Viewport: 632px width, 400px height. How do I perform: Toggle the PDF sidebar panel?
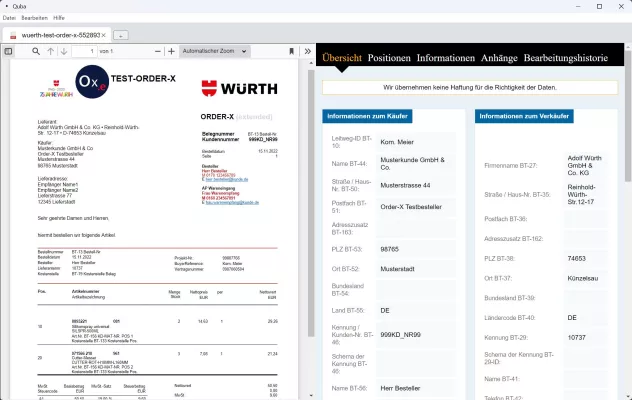point(8,51)
